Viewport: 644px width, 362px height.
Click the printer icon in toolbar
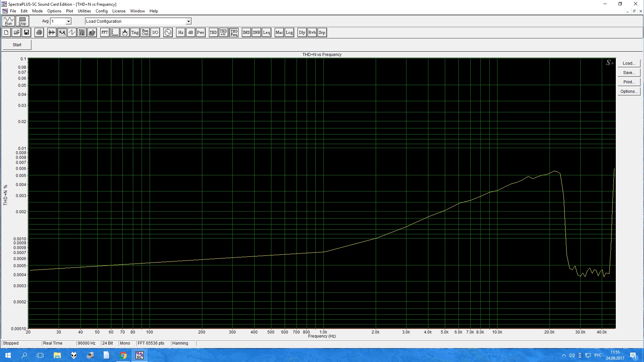[x=39, y=33]
